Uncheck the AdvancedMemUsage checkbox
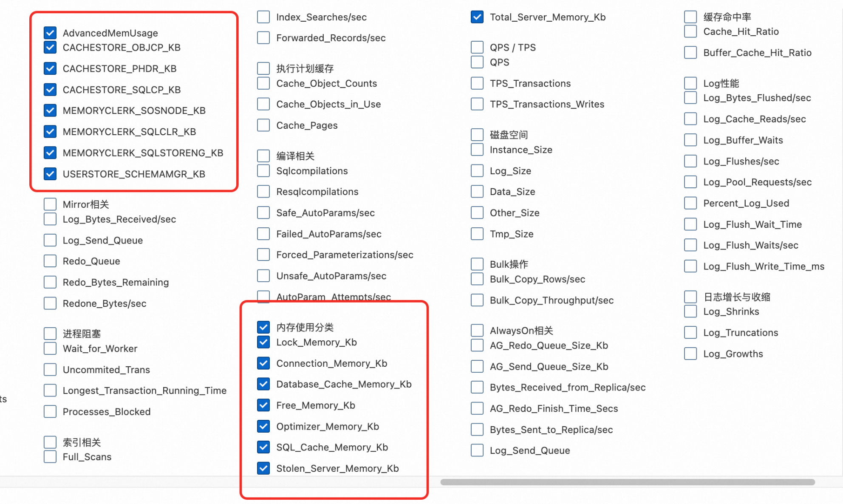 [x=50, y=33]
